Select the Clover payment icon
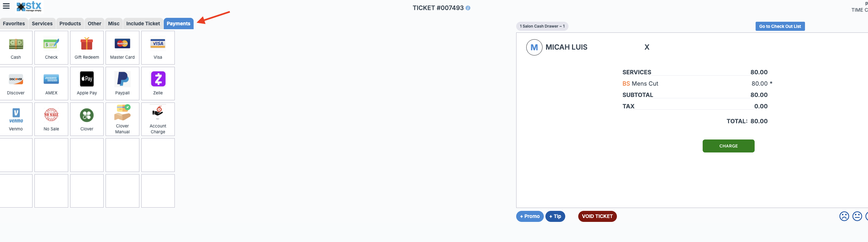The height and width of the screenshot is (242, 868). [87, 119]
